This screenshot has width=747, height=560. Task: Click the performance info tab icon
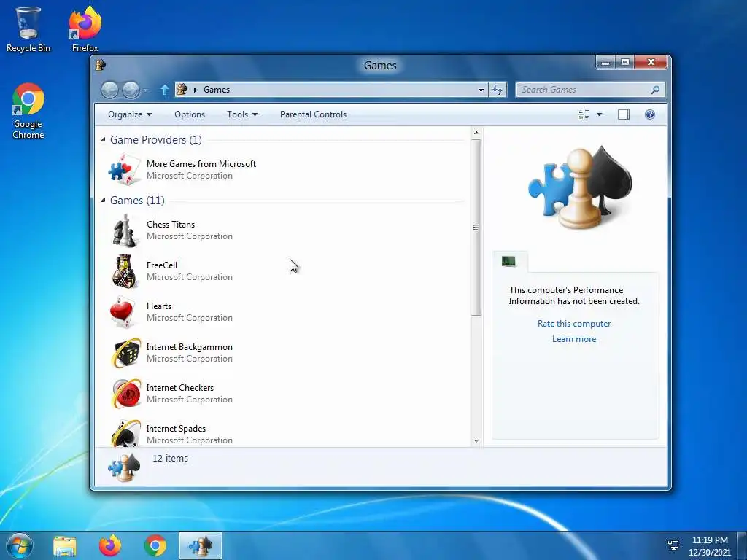click(508, 261)
